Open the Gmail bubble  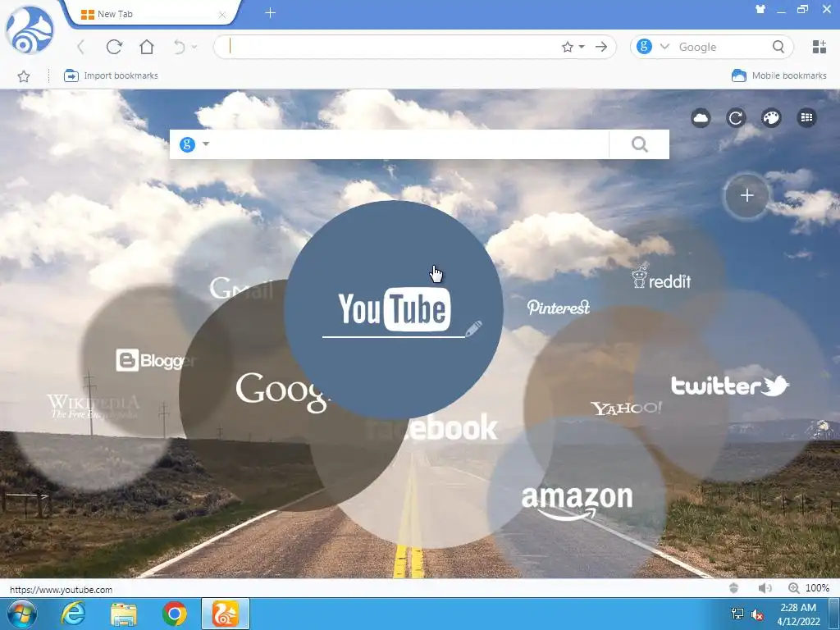[241, 289]
